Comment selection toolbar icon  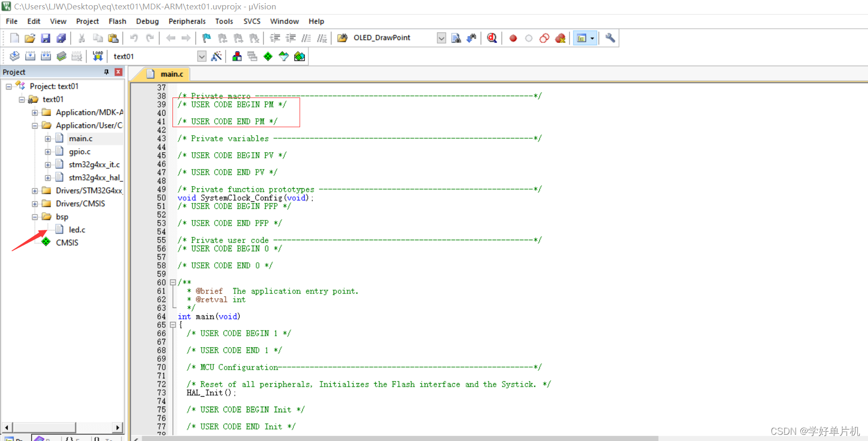(306, 38)
